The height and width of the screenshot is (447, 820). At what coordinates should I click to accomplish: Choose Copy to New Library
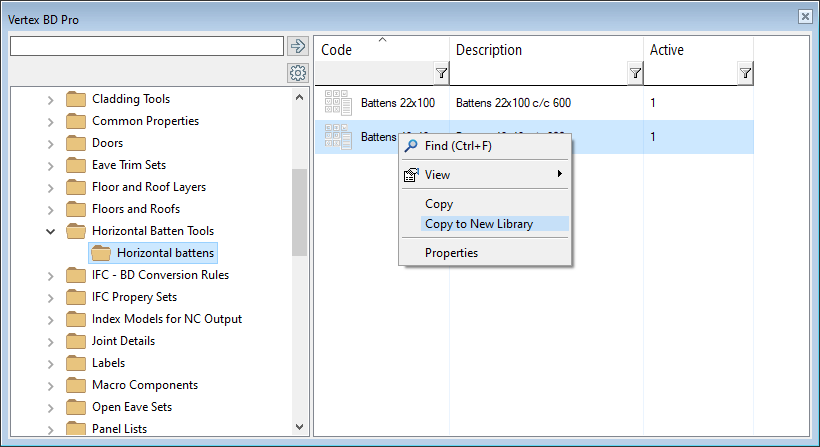[479, 224]
